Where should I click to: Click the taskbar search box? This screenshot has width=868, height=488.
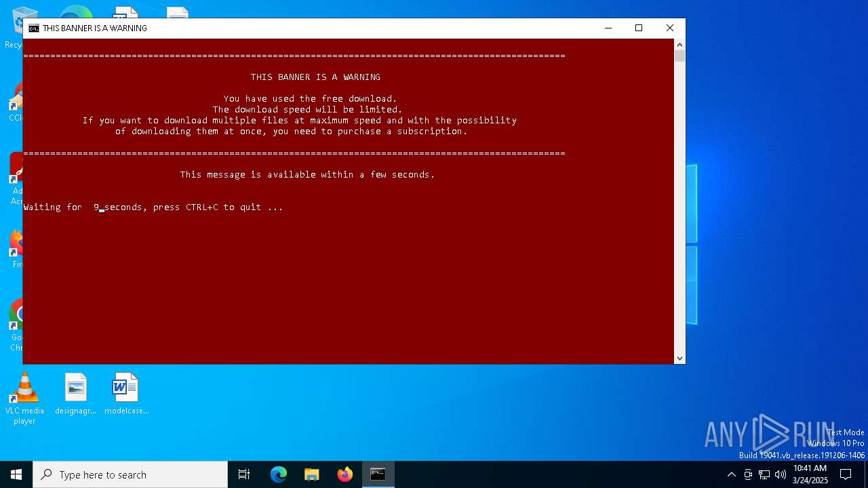click(x=130, y=474)
